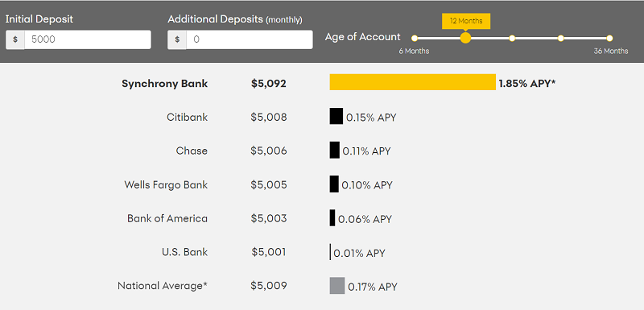This screenshot has height=310, width=644.
Task: Select the 36 Months slider point
Action: coord(609,38)
